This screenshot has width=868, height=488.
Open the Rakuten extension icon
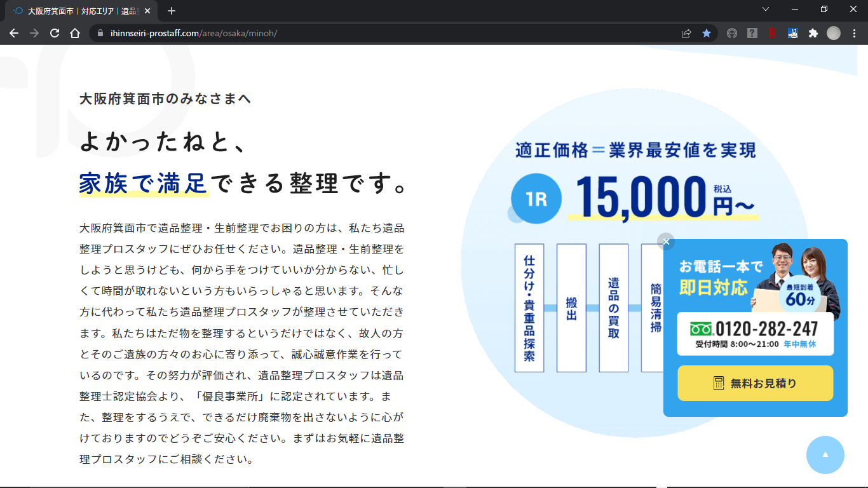[x=773, y=34]
